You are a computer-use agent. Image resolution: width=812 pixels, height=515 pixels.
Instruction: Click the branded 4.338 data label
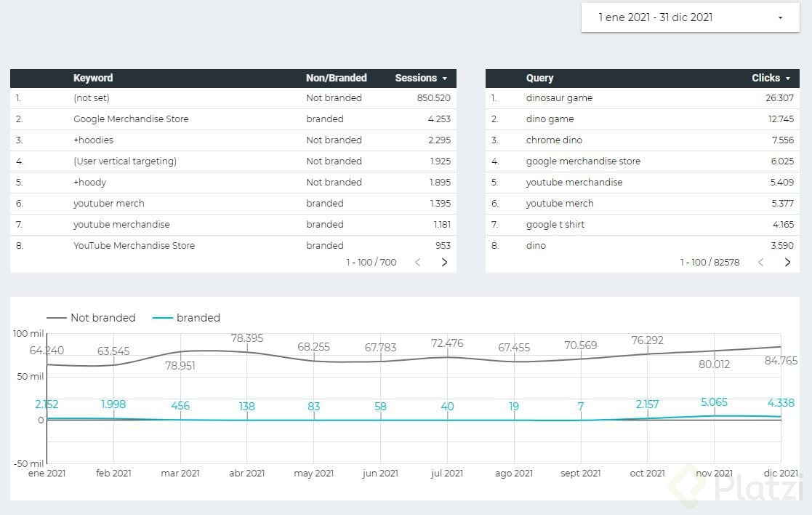click(x=781, y=402)
